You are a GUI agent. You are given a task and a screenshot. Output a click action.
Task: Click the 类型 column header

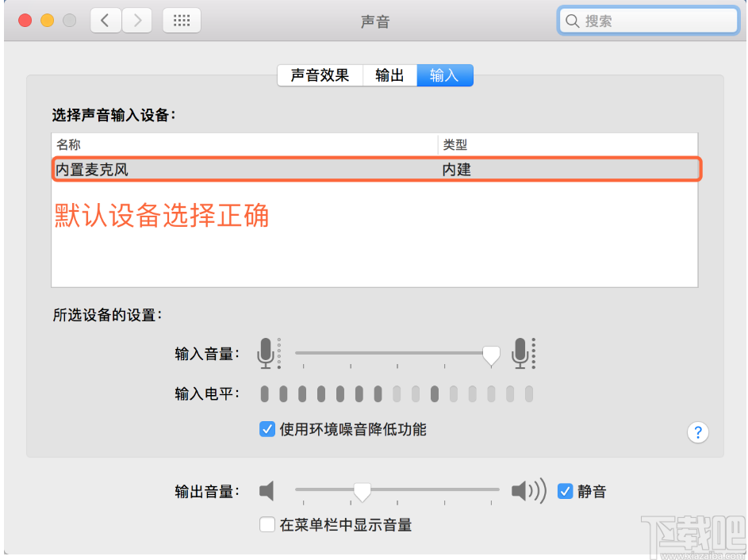[568, 144]
